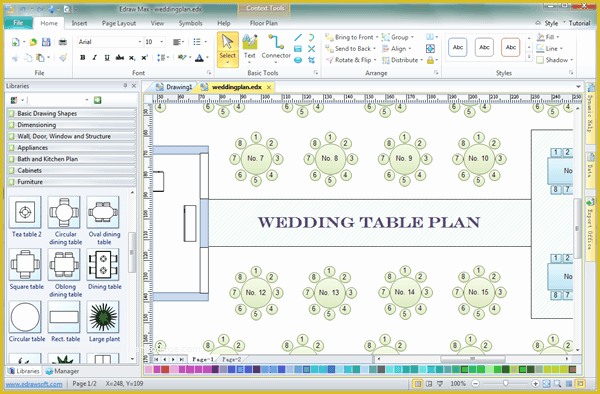Screen dimensions: 600x394
Task: Apply the first Abc style preset
Action: (458, 48)
